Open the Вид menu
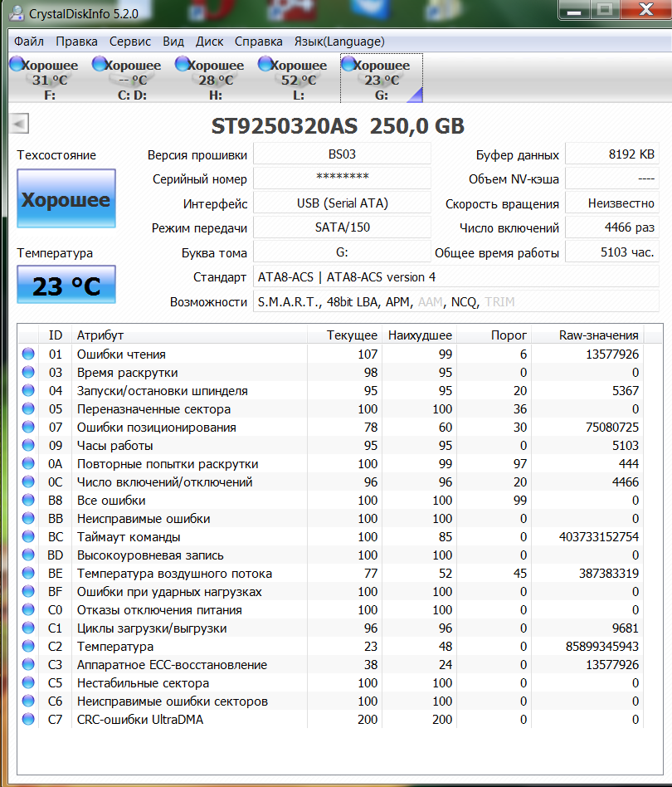672x787 pixels. (x=173, y=42)
